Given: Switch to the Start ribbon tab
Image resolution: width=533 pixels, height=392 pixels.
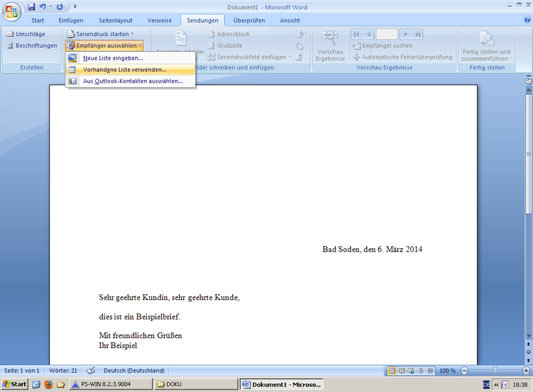Looking at the screenshot, I should tap(38, 21).
